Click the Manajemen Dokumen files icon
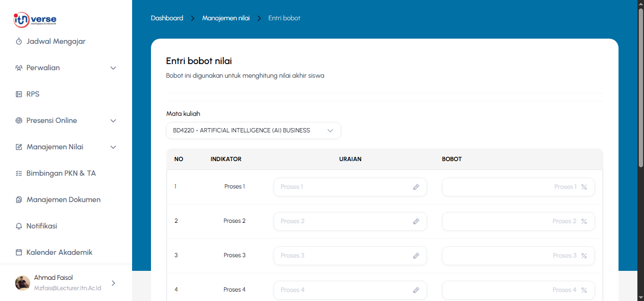The image size is (644, 301). 19,200
